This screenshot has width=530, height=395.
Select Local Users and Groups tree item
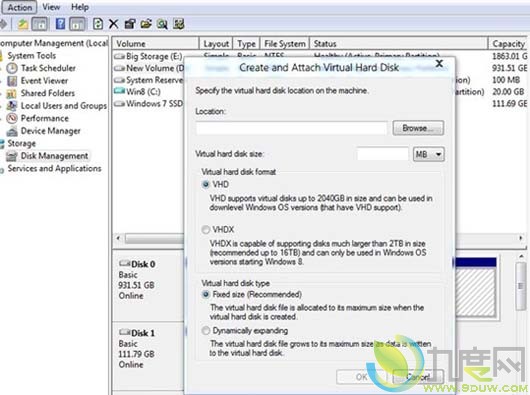[x=64, y=106]
